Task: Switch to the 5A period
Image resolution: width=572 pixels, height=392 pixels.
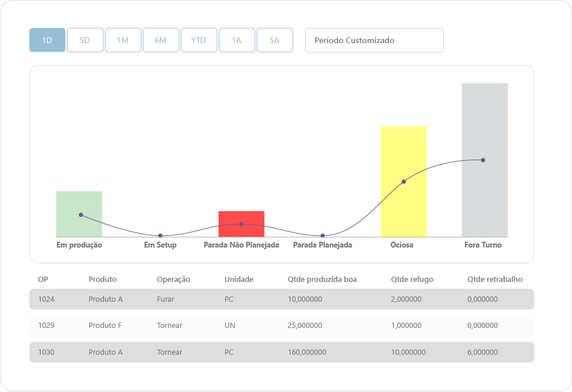Action: tap(275, 40)
